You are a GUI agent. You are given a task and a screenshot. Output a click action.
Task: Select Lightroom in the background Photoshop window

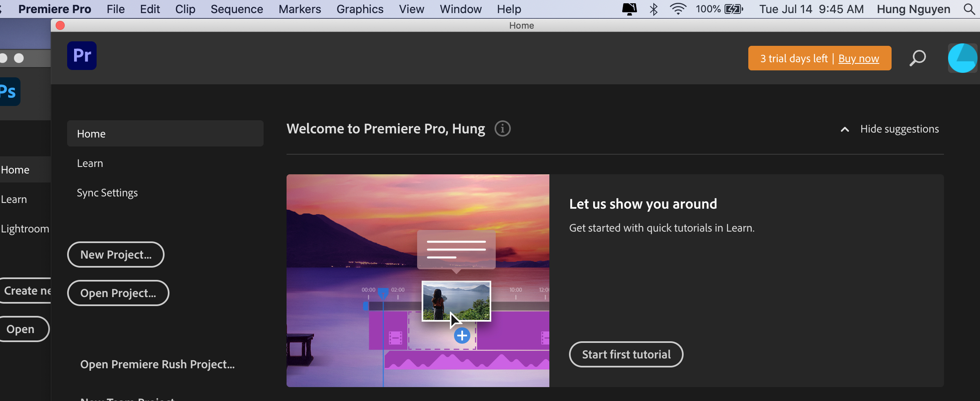point(25,229)
